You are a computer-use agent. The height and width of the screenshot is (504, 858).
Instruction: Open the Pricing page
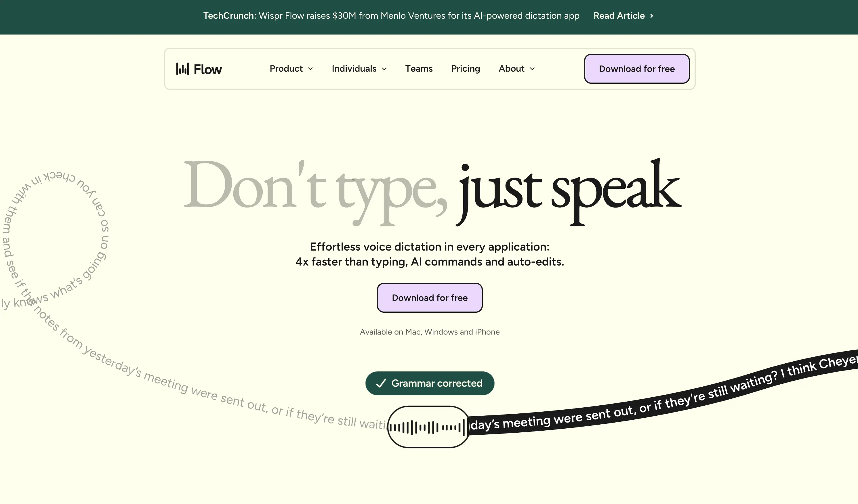point(466,69)
